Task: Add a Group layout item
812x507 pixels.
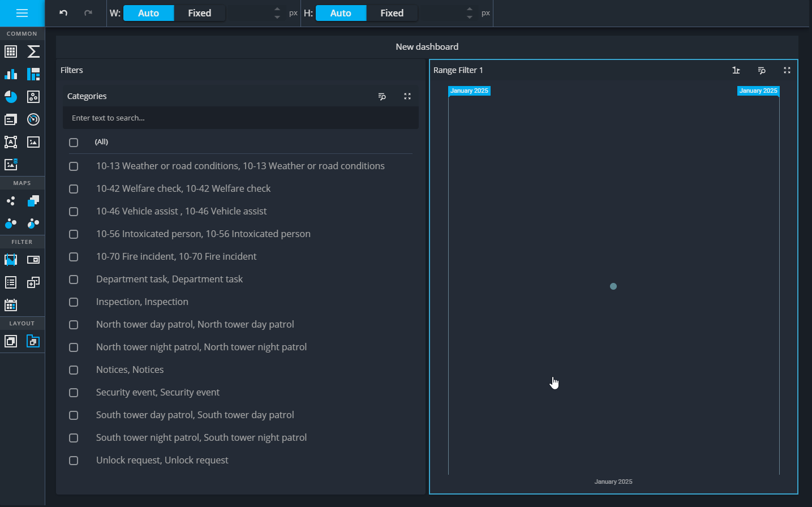Action: 11,341
